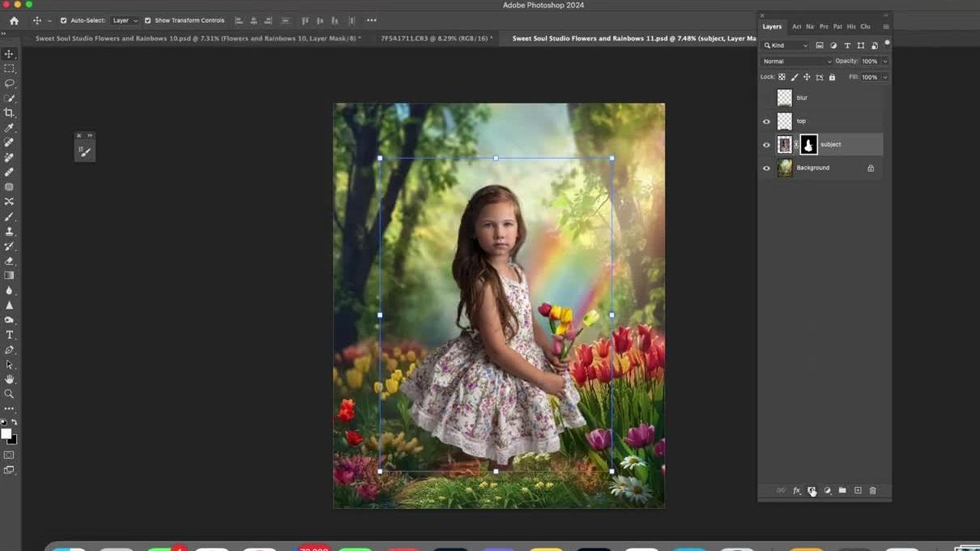Add layer style via fx icon
Screen dimensions: 980x551
tap(796, 491)
